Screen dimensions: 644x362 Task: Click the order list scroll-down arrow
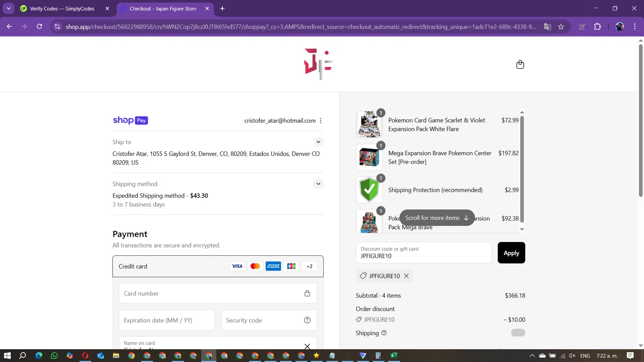pyautogui.click(x=522, y=229)
